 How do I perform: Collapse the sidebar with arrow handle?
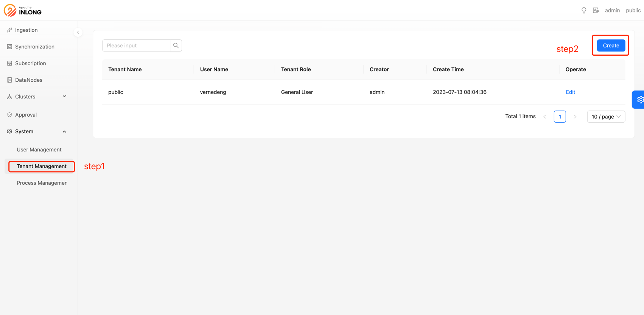tap(78, 32)
